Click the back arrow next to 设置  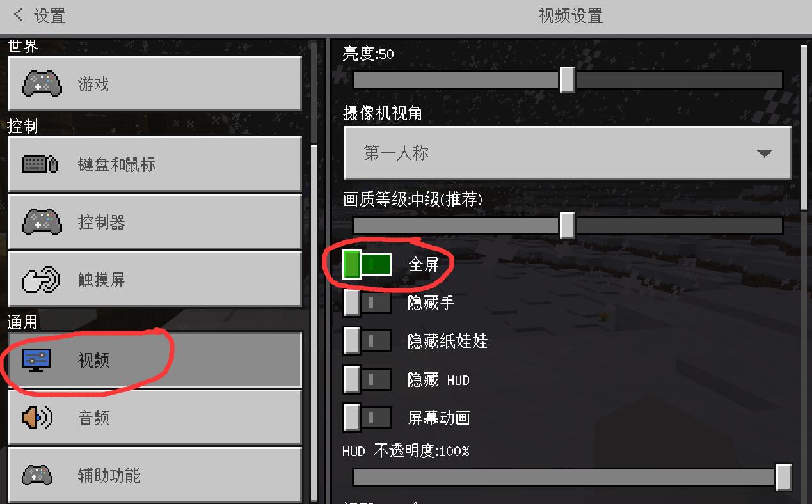18,15
